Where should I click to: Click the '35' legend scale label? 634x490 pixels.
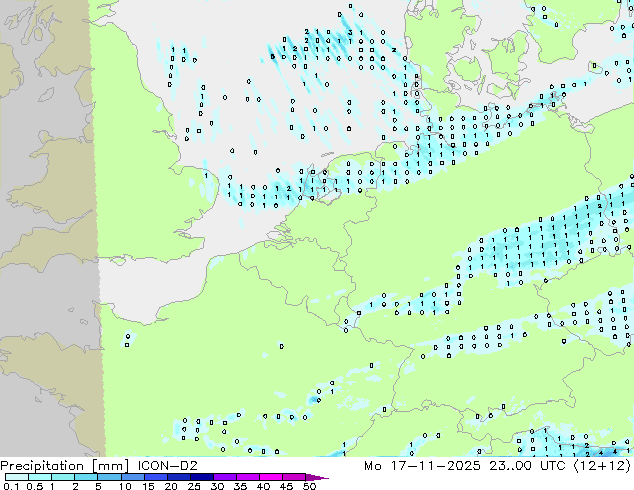coord(240,486)
